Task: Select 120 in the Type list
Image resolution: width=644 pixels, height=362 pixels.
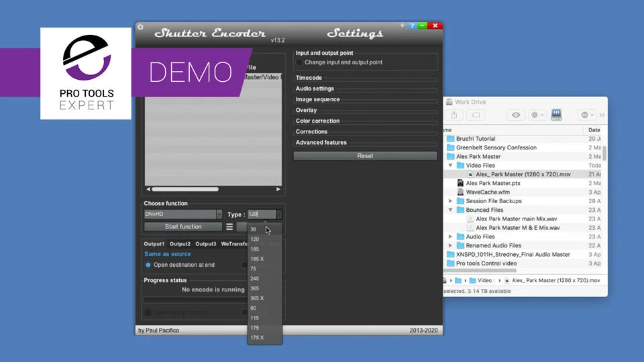Action: (264, 239)
